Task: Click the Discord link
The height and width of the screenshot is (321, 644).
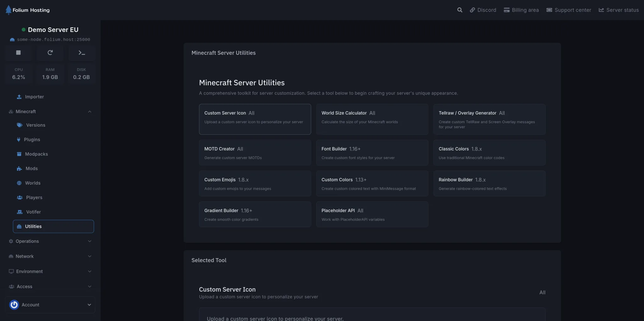Action: [x=483, y=10]
